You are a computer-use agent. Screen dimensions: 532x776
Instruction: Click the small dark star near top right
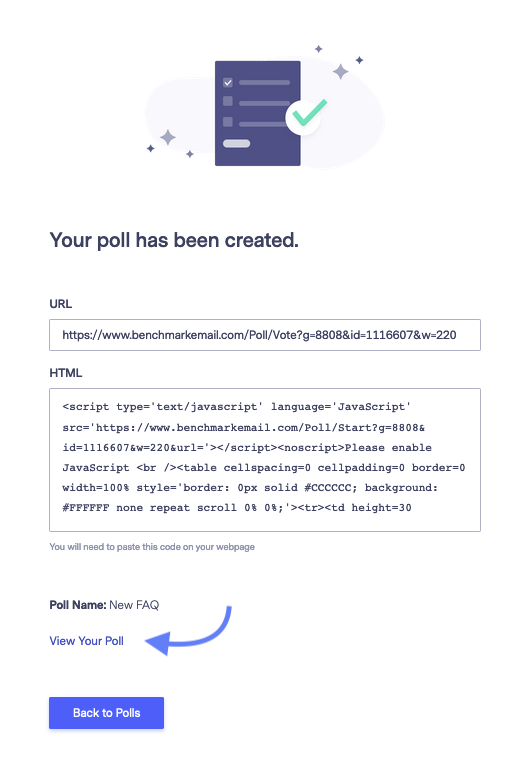[359, 60]
